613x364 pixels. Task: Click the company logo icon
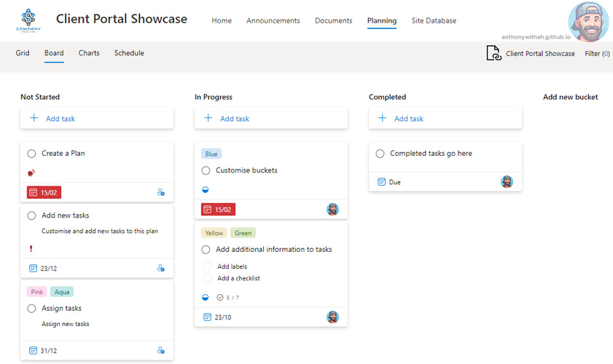(x=28, y=20)
